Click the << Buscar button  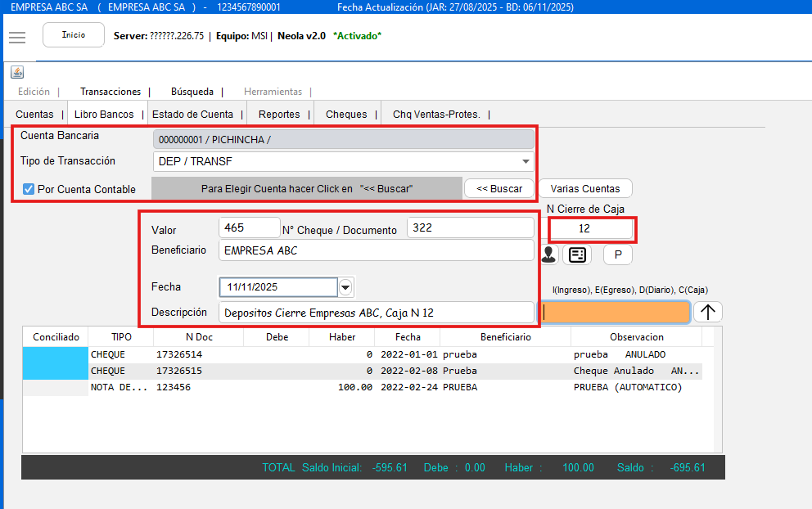point(499,189)
